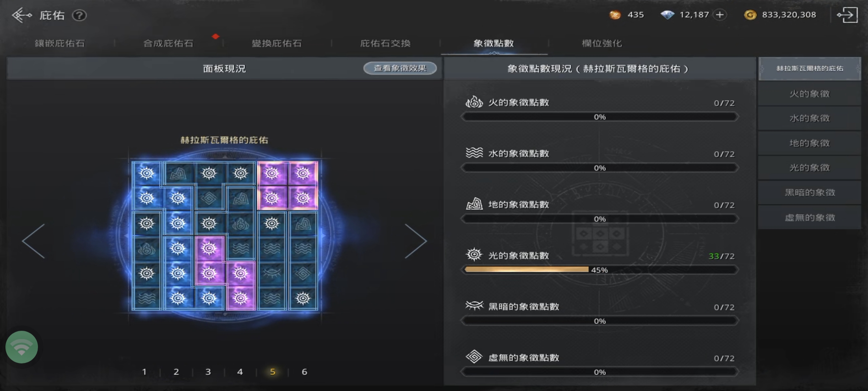Image resolution: width=868 pixels, height=391 pixels.
Task: Select panel page 1
Action: 144,372
